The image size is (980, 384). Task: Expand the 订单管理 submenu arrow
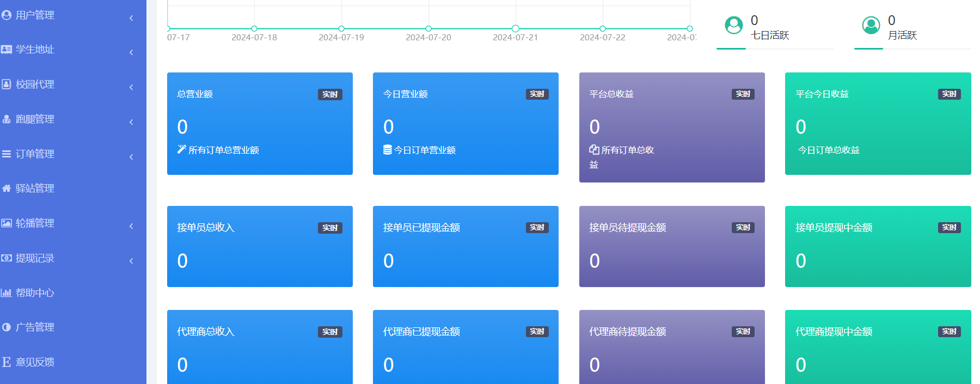[x=131, y=157]
